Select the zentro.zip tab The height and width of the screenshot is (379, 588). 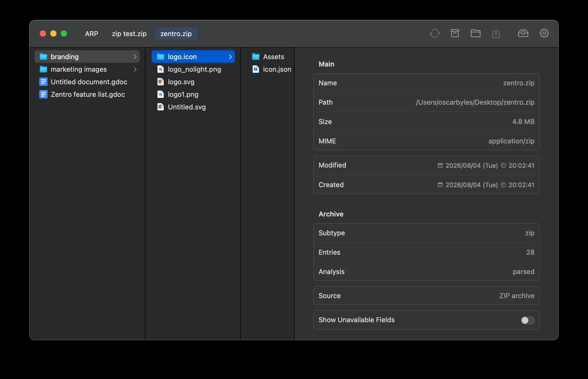pyautogui.click(x=176, y=34)
